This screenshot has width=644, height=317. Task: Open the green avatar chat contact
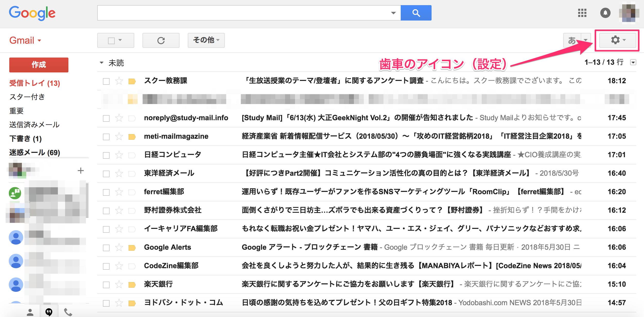(15, 193)
